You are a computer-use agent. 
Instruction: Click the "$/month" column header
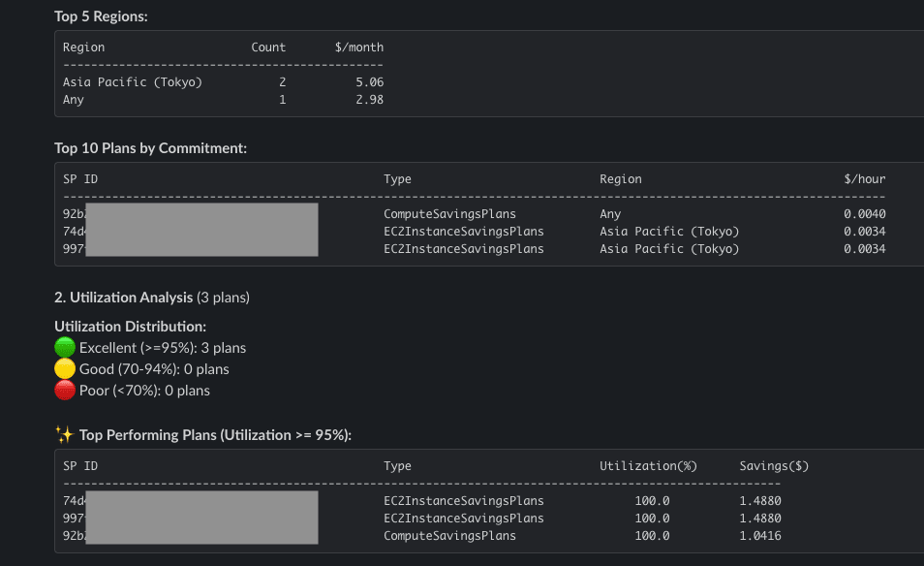(359, 47)
